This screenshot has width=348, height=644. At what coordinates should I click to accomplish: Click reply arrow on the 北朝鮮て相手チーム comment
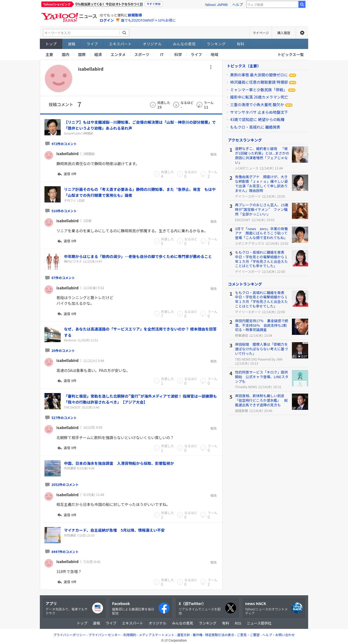tap(60, 448)
